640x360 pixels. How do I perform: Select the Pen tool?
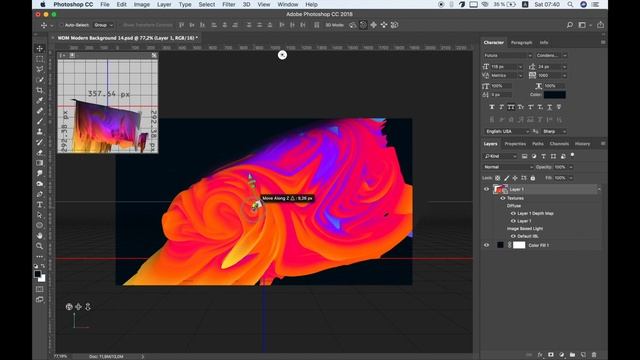click(x=40, y=194)
